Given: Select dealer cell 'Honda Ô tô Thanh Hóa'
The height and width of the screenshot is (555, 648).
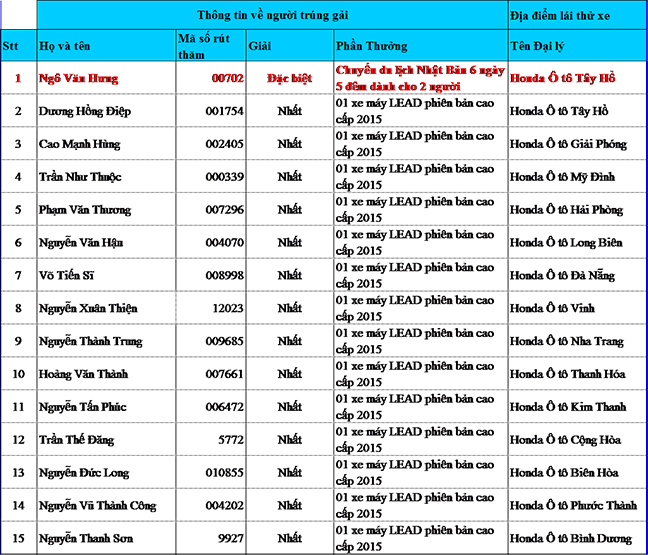Looking at the screenshot, I should click(578, 374).
